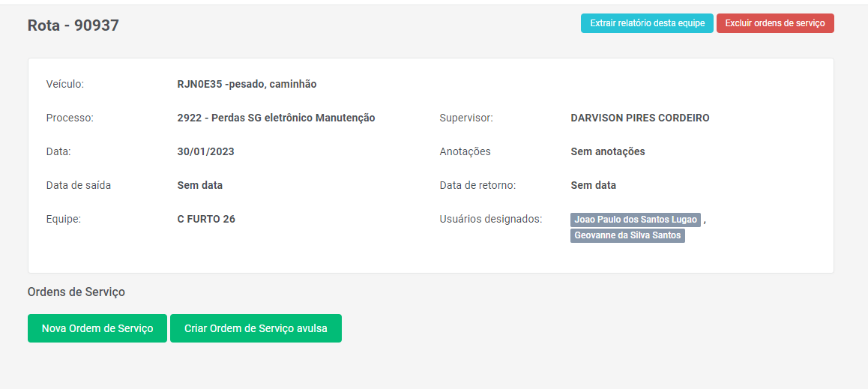The width and height of the screenshot is (868, 389).
Task: Select the Joao Paulo dos Santos Lugao tag
Action: point(636,220)
